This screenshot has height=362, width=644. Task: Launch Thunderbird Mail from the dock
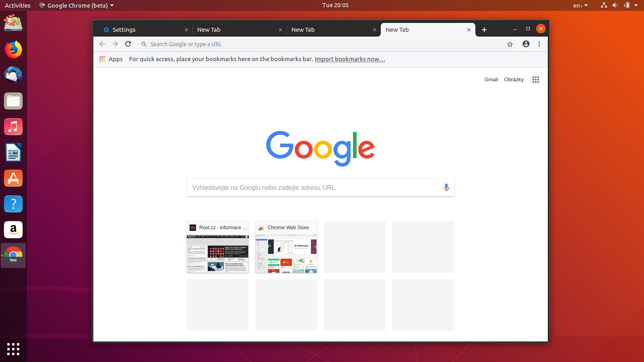click(x=13, y=75)
